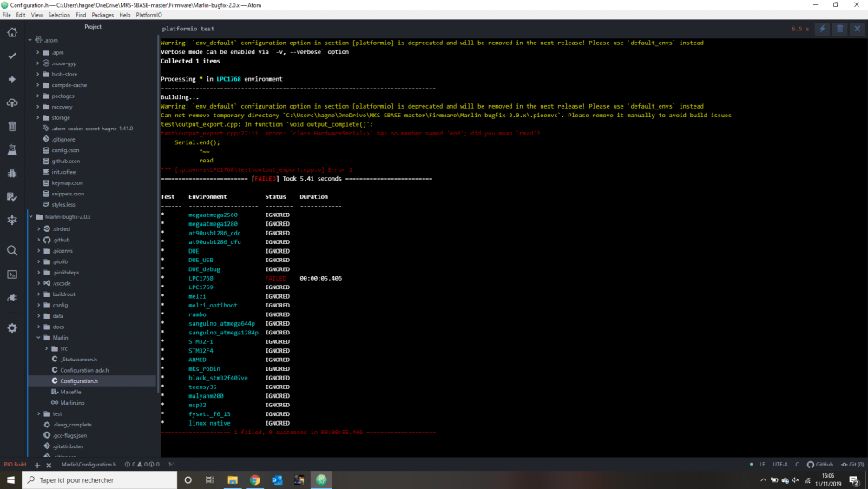Screen dimensions: 868x489
Task: Click the Windows search box
Action: [100, 480]
